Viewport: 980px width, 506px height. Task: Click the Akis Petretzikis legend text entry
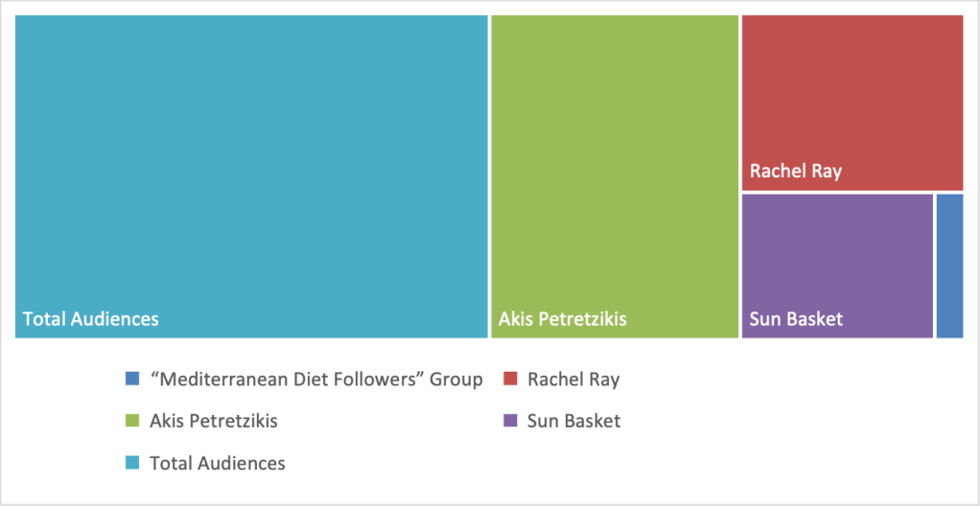(x=213, y=421)
